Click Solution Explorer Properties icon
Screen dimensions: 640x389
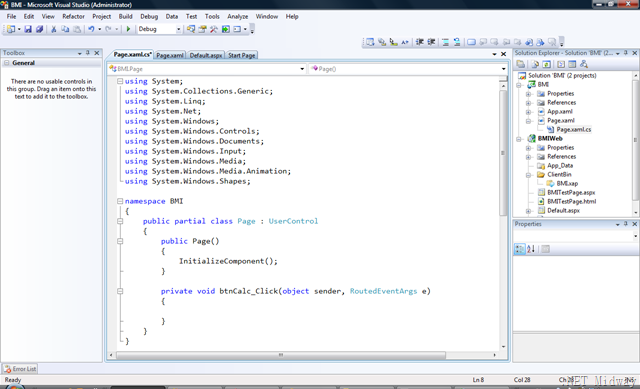pos(520,64)
